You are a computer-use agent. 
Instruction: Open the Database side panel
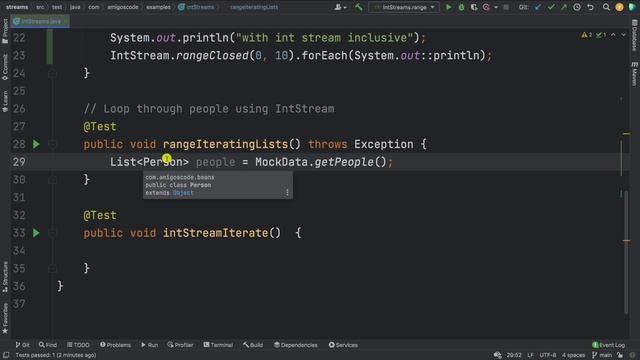tap(635, 35)
